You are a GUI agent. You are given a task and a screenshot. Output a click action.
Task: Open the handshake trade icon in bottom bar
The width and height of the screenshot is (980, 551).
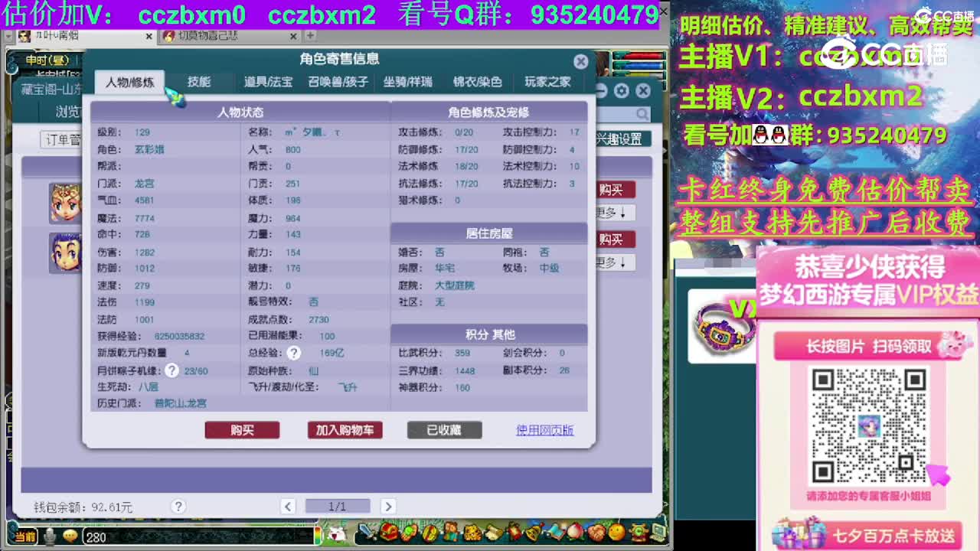tap(596, 532)
